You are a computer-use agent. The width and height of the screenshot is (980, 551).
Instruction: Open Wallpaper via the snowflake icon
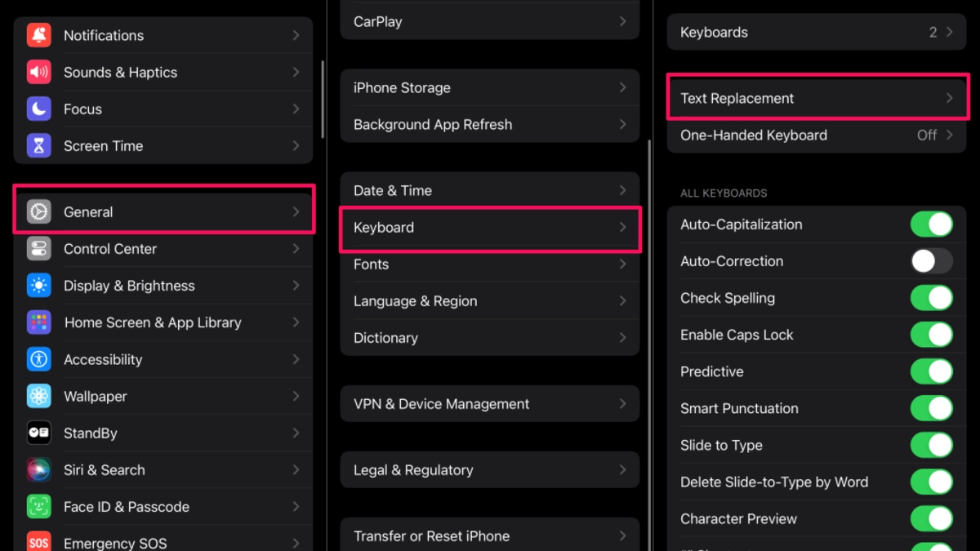click(38, 396)
